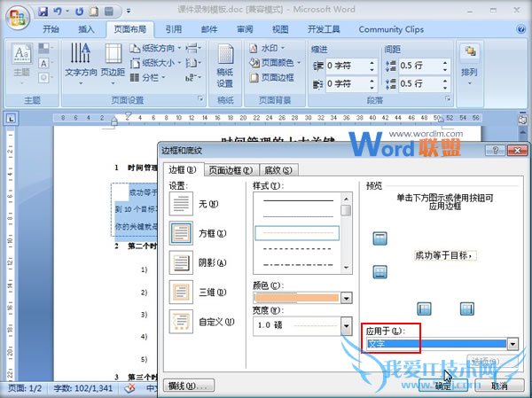The width and height of the screenshot is (532, 398).
Task: Open Text Direction (文字方向) menu
Action: point(81,65)
